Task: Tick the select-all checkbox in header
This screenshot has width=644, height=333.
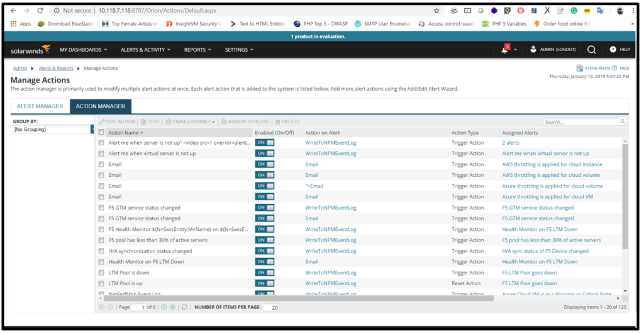Action: point(101,132)
